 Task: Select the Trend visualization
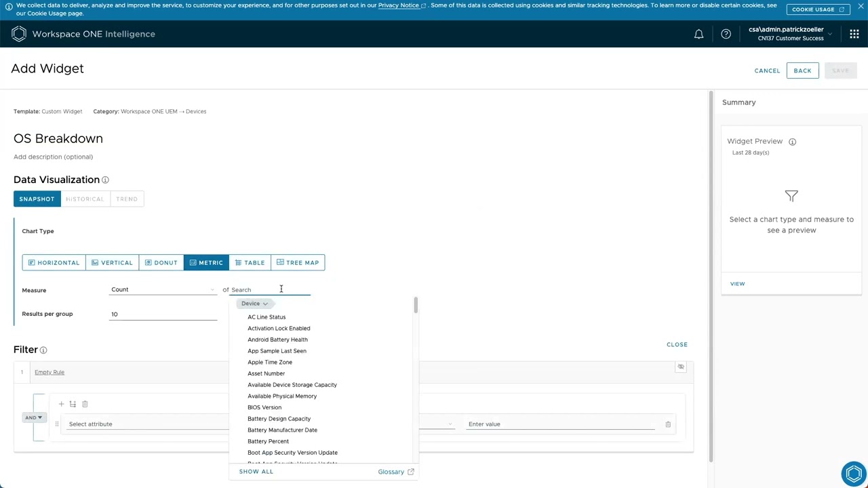[127, 199]
